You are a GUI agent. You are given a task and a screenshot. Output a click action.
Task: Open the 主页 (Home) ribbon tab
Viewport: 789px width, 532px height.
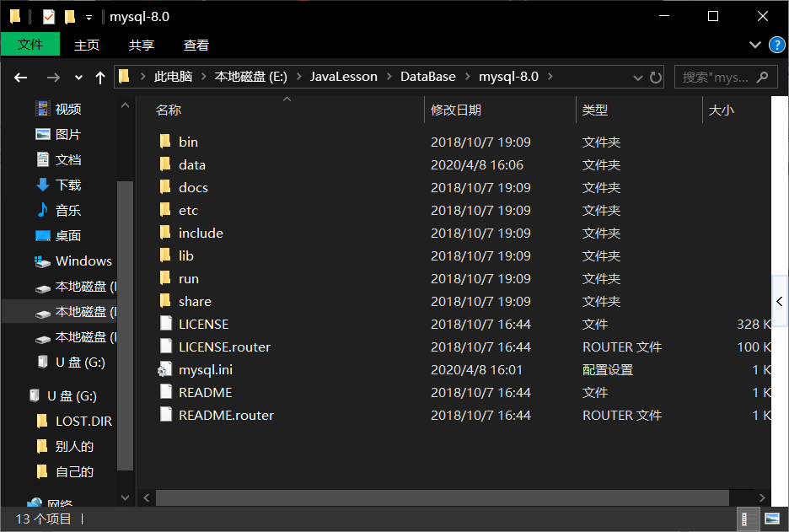click(x=87, y=45)
